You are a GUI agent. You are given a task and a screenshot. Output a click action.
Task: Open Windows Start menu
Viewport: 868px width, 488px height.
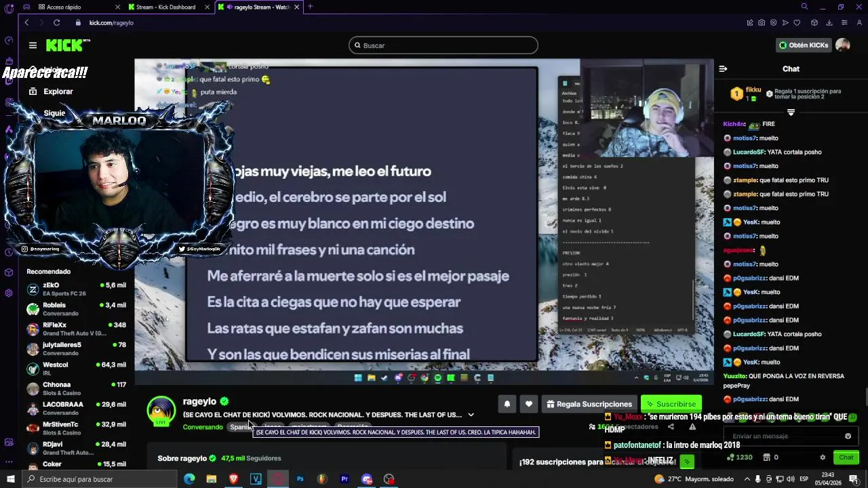(10, 479)
